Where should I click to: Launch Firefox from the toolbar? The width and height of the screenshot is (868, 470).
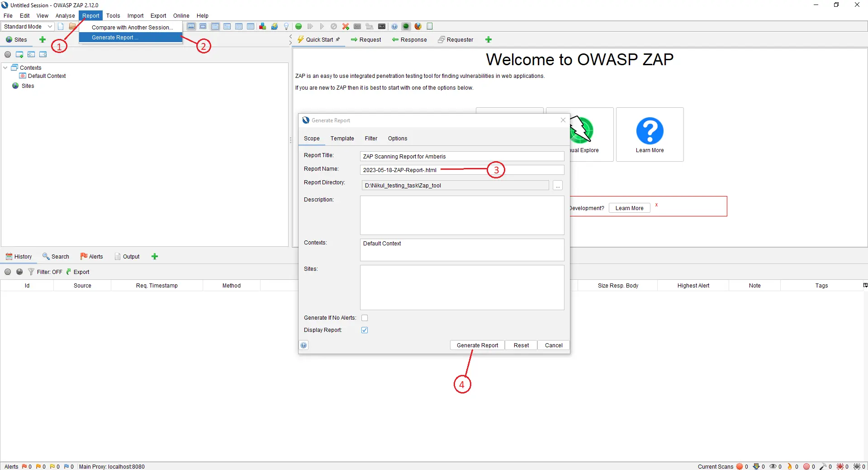417,26
